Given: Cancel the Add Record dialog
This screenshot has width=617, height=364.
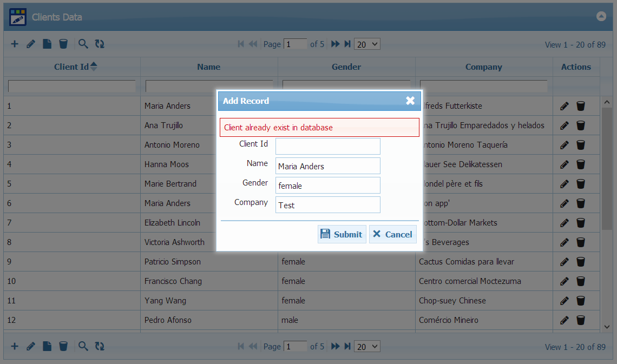Looking at the screenshot, I should tap(392, 234).
